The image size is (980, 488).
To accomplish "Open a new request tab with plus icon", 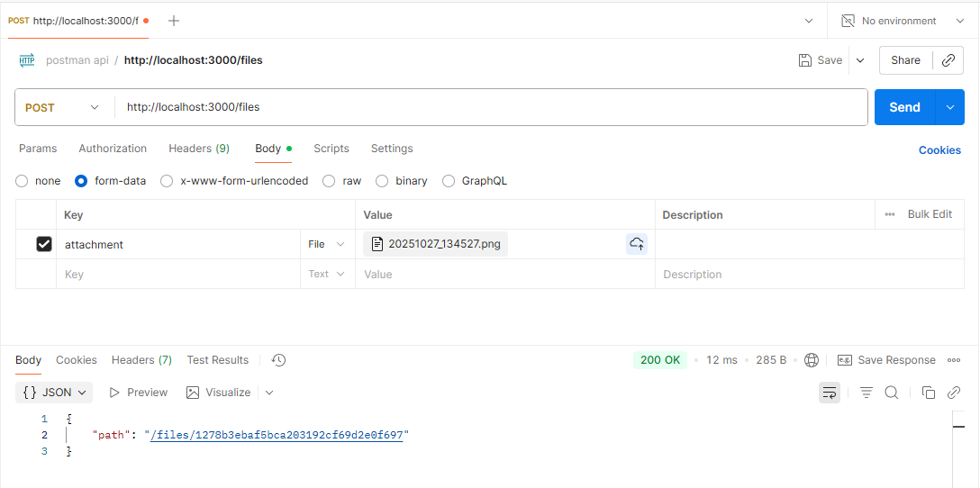I will [174, 21].
